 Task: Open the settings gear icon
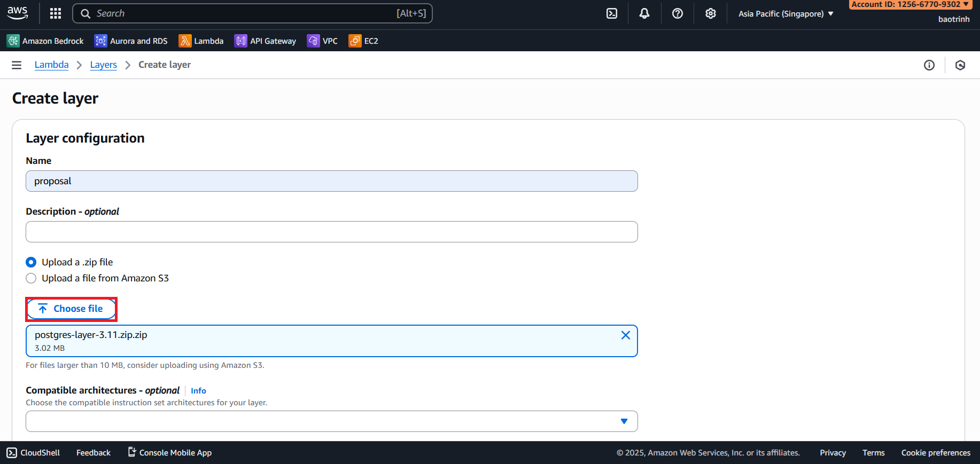[x=710, y=13]
